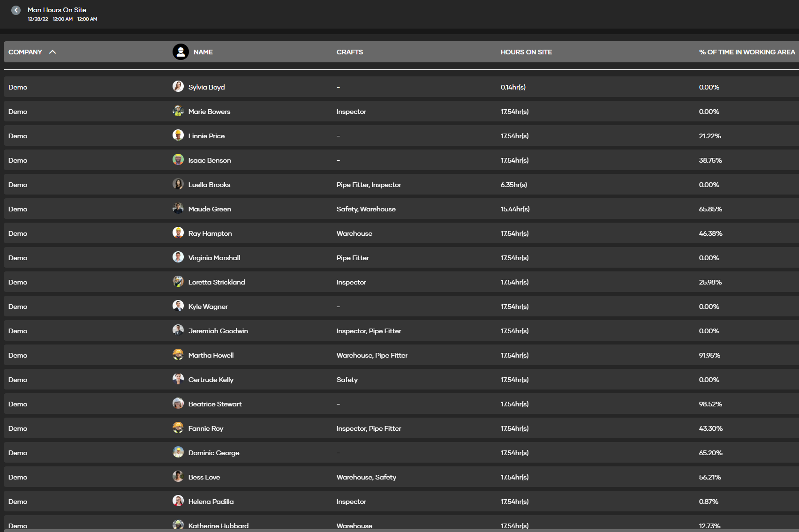The height and width of the screenshot is (532, 799).
Task: Click the back arrow beside Man Hours On Site
Action: (x=16, y=10)
